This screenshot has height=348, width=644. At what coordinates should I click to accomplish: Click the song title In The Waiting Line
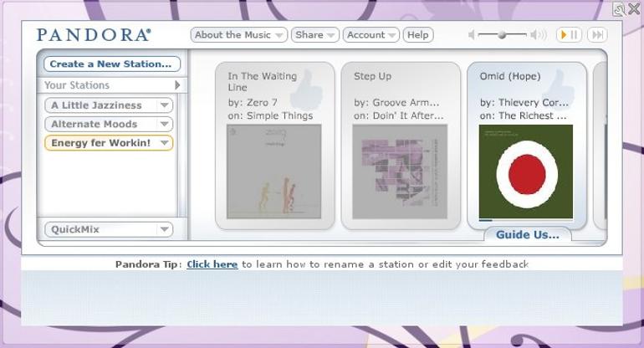(x=262, y=82)
